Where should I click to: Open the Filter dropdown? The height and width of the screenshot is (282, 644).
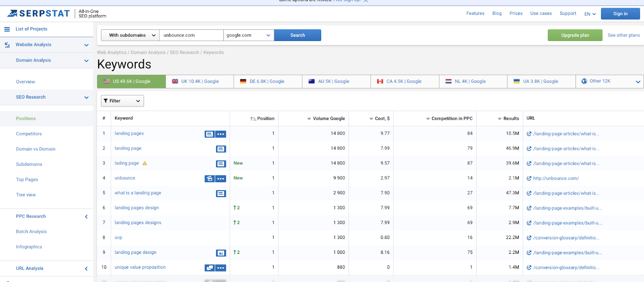coord(122,101)
